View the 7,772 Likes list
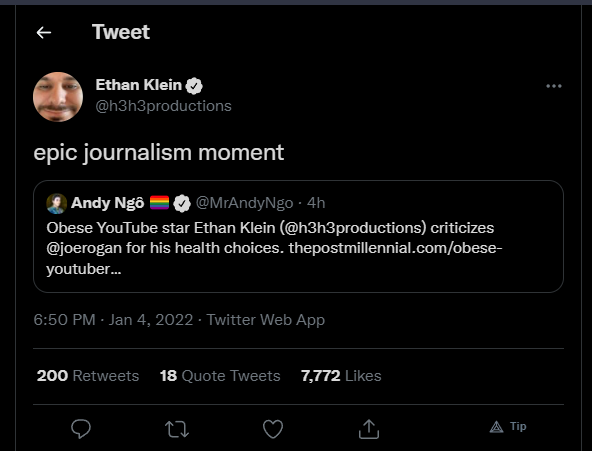The image size is (592, 451). (341, 376)
